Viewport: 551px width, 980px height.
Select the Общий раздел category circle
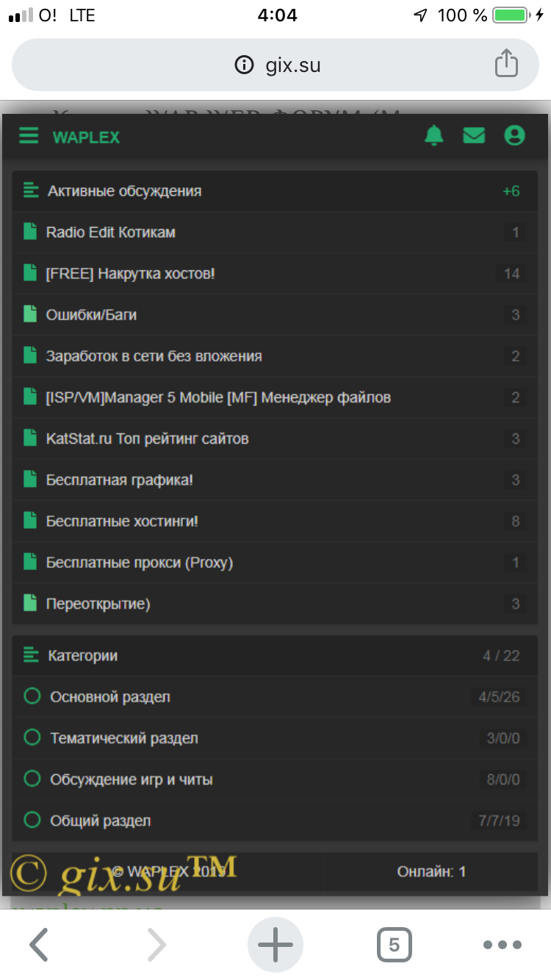coord(32,820)
